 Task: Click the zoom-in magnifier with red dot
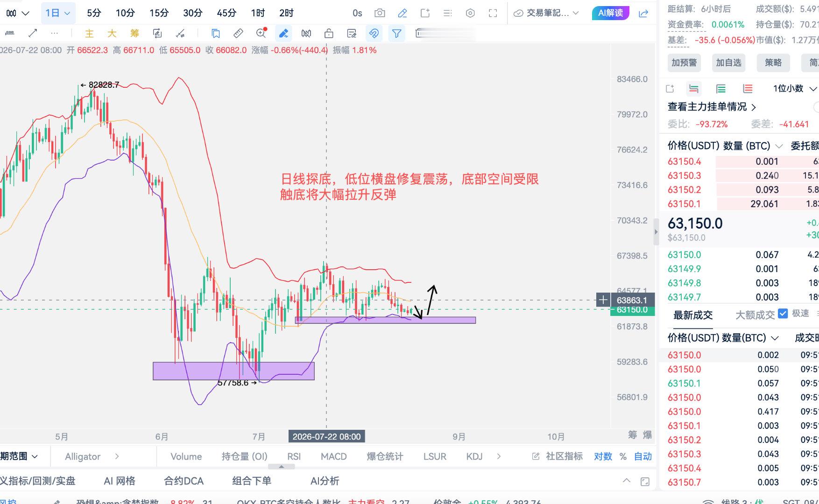[261, 33]
